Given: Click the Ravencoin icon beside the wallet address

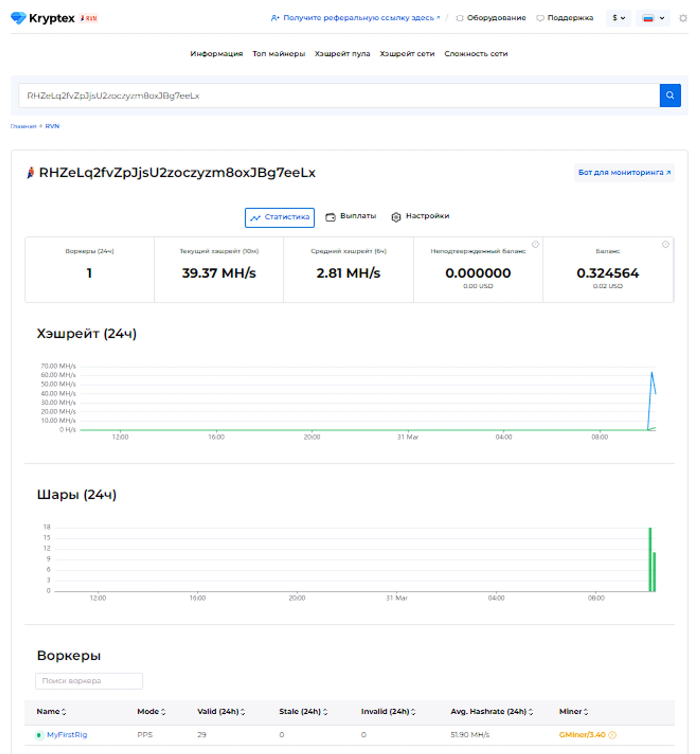Looking at the screenshot, I should coord(30,173).
